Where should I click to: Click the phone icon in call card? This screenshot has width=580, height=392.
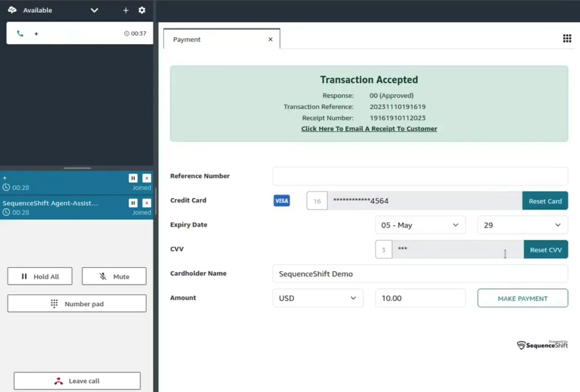tap(20, 33)
